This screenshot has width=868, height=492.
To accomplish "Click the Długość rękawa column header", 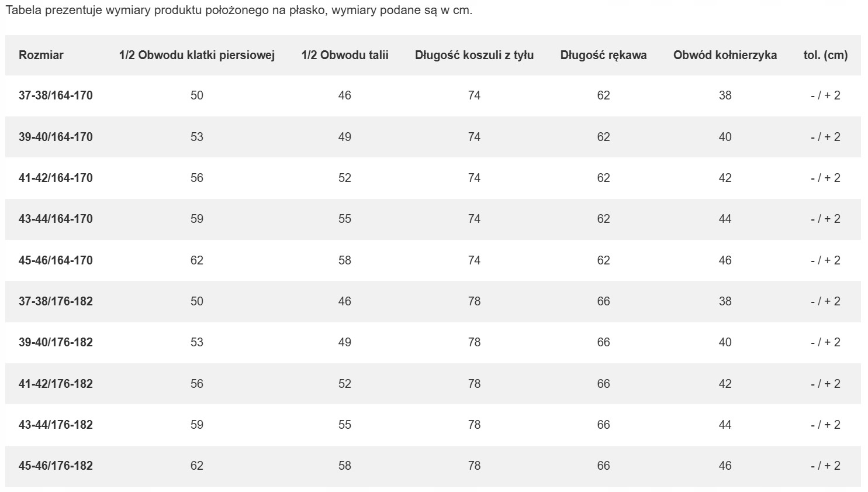I will [x=604, y=55].
